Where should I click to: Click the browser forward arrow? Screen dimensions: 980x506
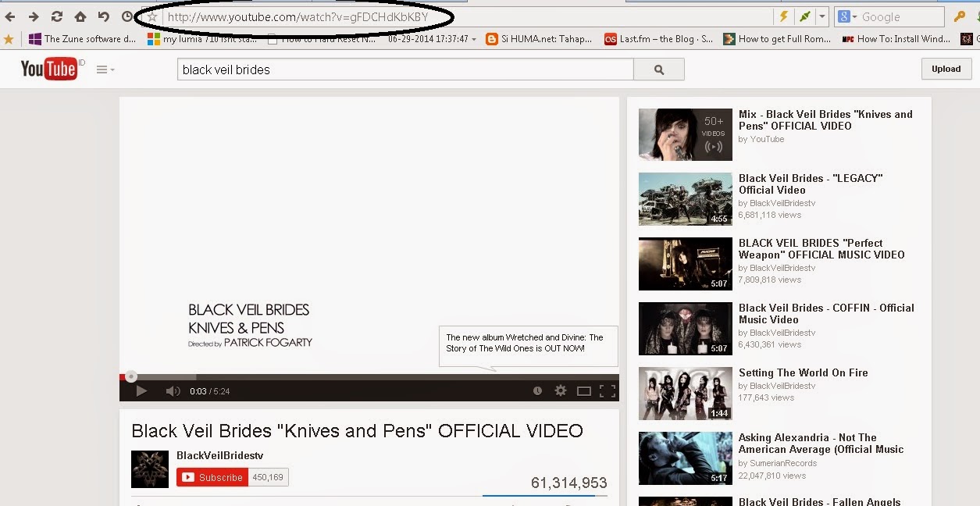point(34,16)
